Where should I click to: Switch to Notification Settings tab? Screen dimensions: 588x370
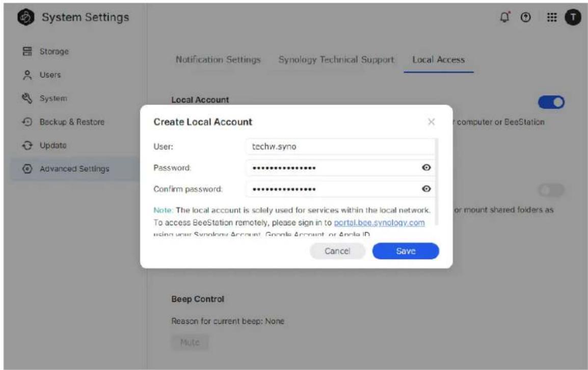coord(218,60)
